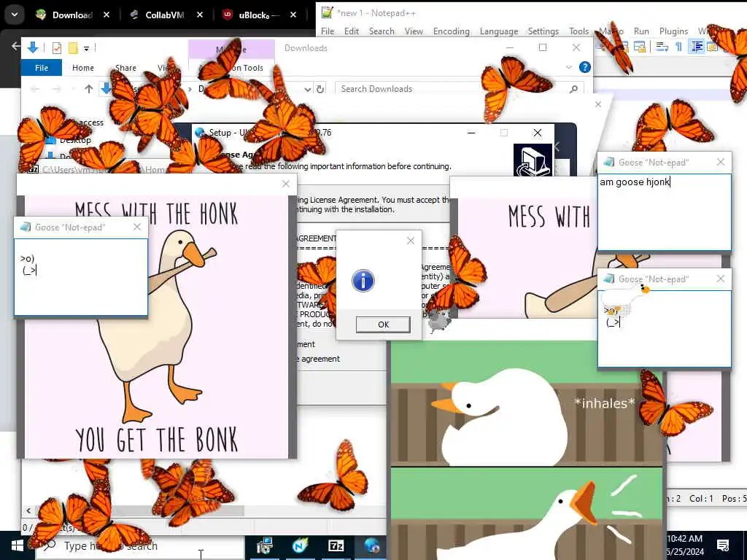
Task: Click the goose holding the stick image
Action: (x=157, y=327)
